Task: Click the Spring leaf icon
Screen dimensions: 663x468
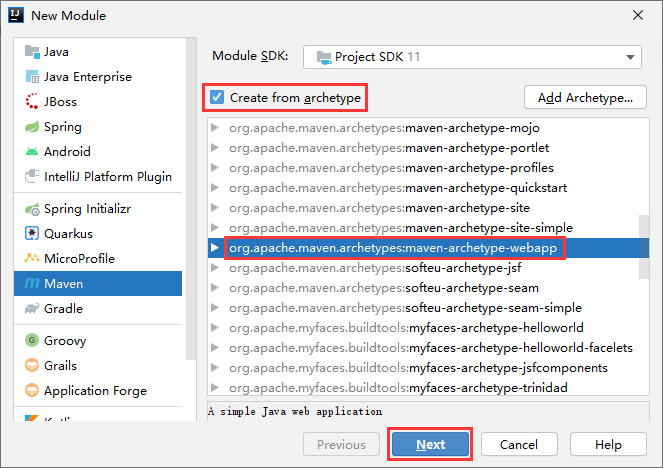Action: pyautogui.click(x=32, y=127)
